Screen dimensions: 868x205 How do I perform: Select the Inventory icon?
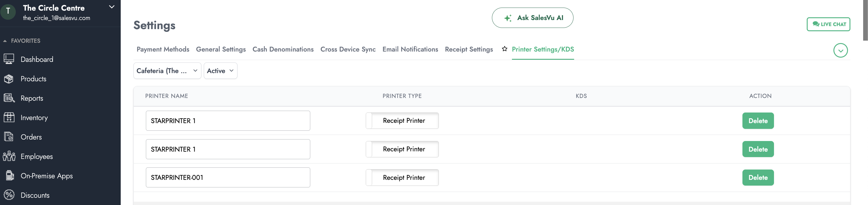tap(9, 118)
